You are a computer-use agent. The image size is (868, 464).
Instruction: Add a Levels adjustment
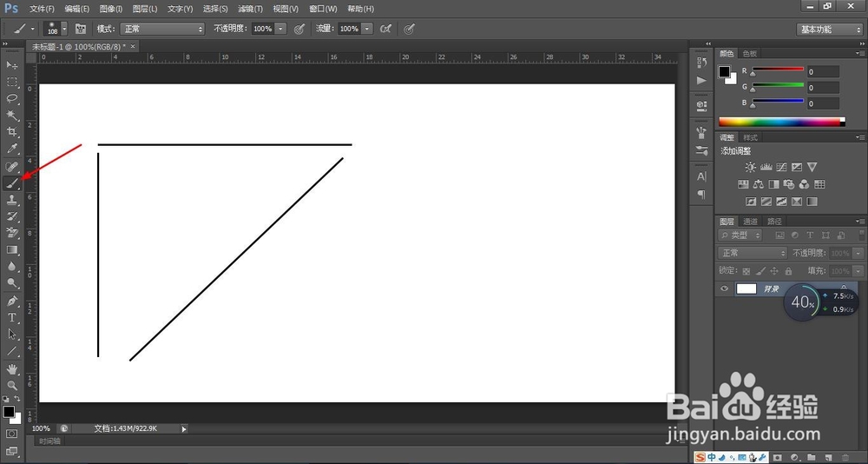coord(766,167)
